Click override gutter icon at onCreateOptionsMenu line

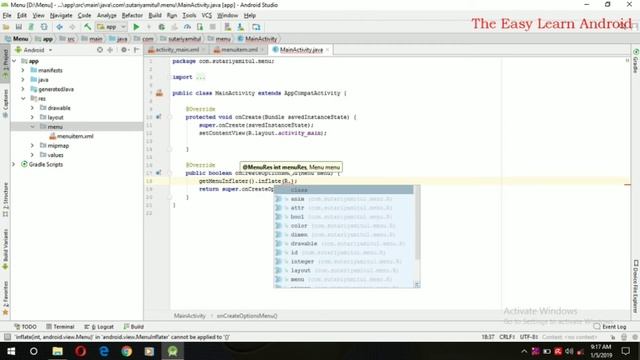point(158,173)
